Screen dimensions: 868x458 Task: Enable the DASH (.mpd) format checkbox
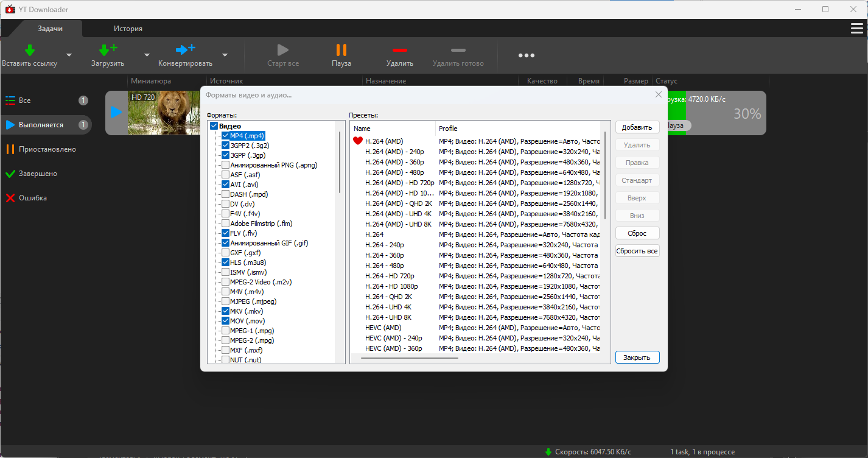[x=226, y=194]
